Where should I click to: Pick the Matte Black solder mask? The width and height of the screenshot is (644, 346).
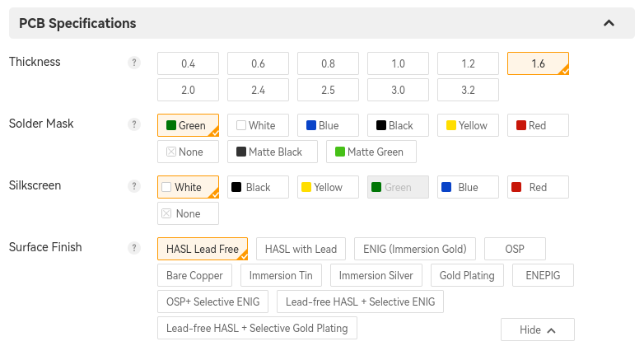(x=273, y=152)
